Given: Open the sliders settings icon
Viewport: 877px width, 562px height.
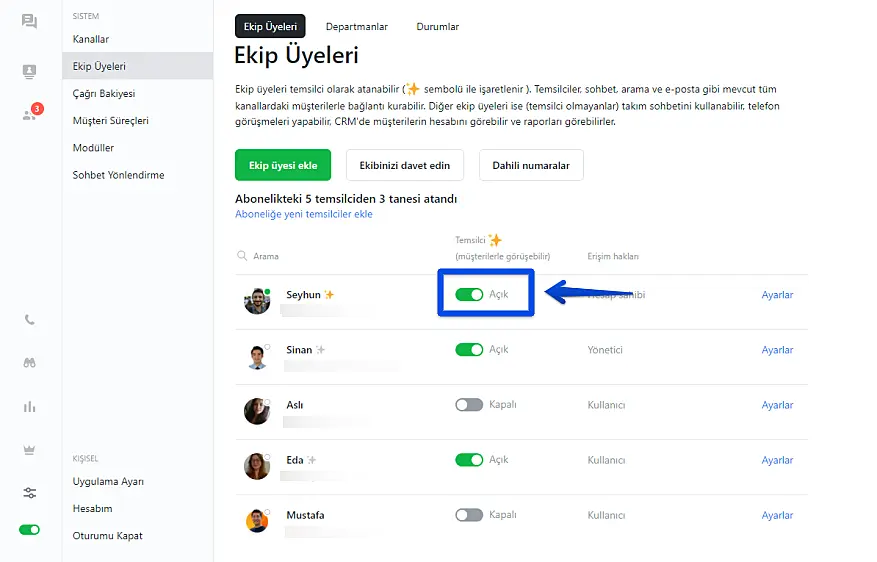Looking at the screenshot, I should [29, 493].
